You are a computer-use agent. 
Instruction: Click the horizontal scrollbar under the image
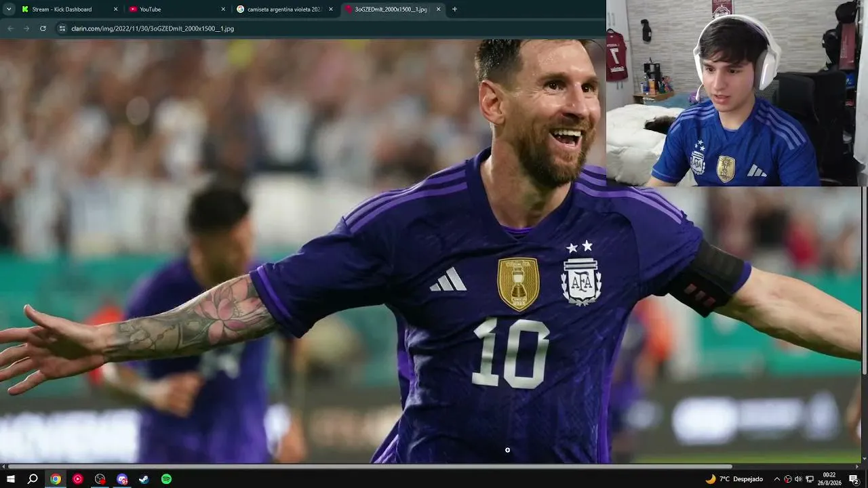pyautogui.click(x=370, y=466)
